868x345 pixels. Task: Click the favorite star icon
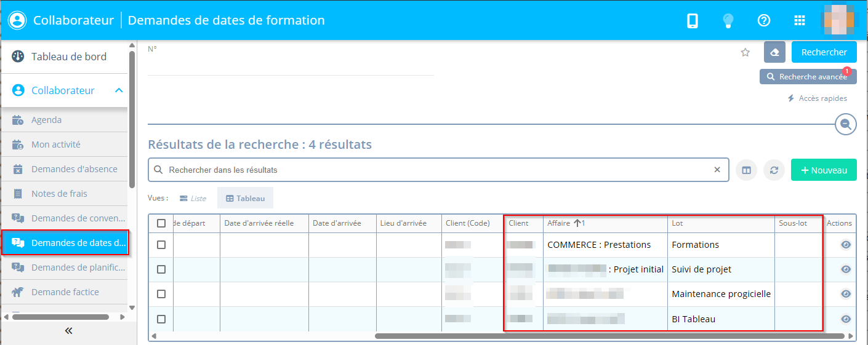[745, 52]
